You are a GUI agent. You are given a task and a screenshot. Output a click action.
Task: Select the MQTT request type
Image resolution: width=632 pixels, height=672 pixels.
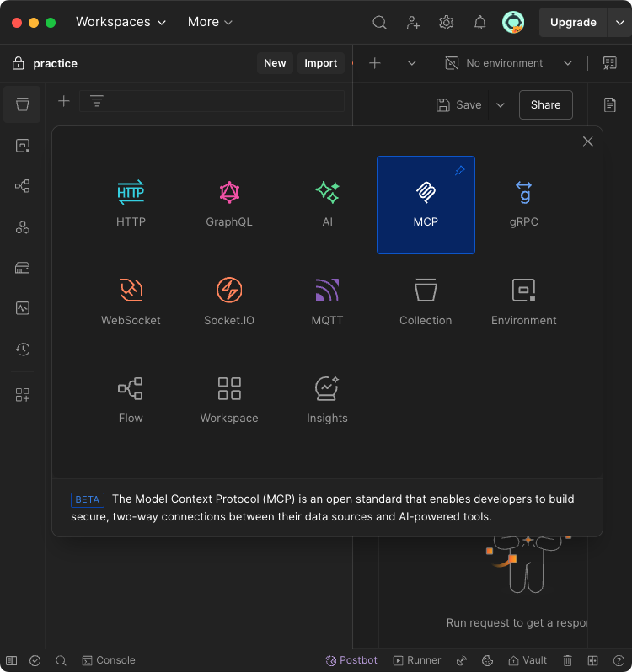click(x=327, y=303)
